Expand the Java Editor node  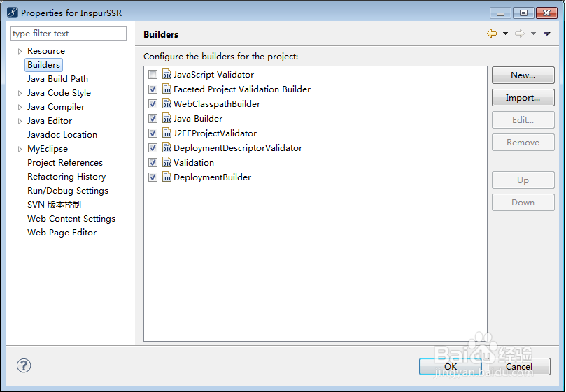(x=20, y=121)
